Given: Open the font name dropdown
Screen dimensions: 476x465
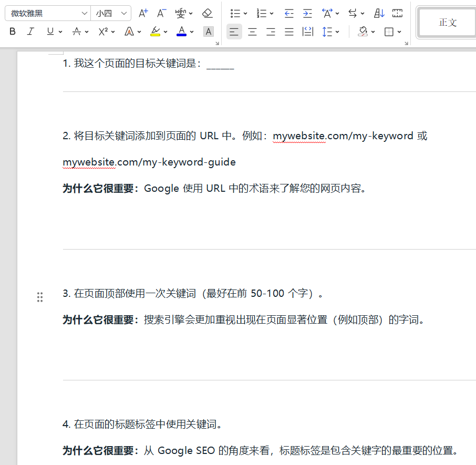Looking at the screenshot, I should [x=85, y=13].
